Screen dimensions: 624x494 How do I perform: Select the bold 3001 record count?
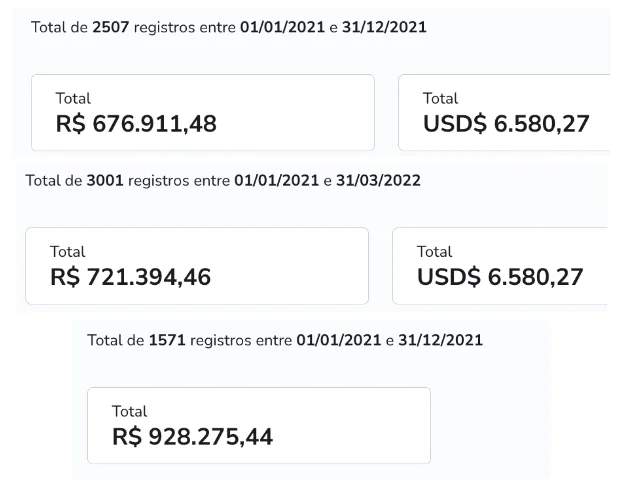click(103, 181)
